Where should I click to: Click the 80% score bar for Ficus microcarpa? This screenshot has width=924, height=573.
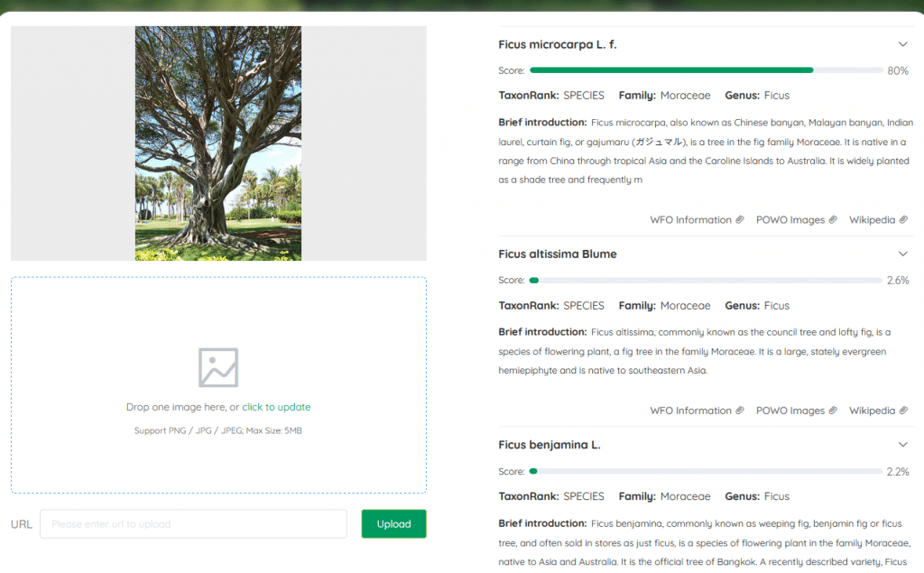[x=706, y=70]
